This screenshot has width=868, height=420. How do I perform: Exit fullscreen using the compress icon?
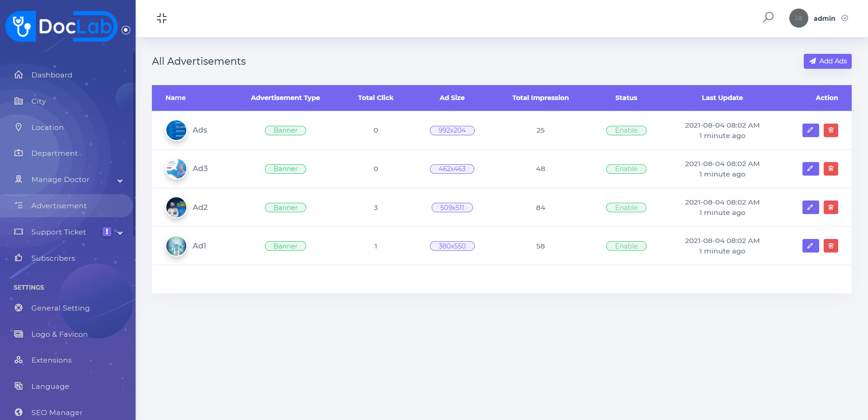162,18
